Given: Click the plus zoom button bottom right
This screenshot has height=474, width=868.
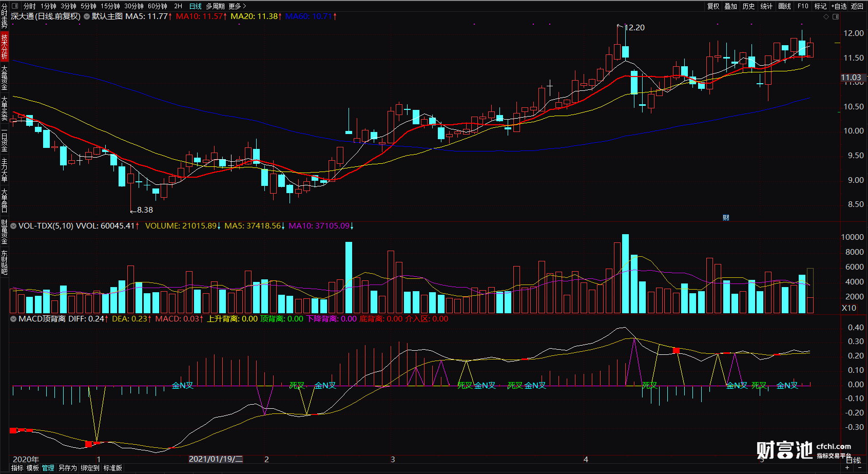Looking at the screenshot, I should click(x=847, y=468).
